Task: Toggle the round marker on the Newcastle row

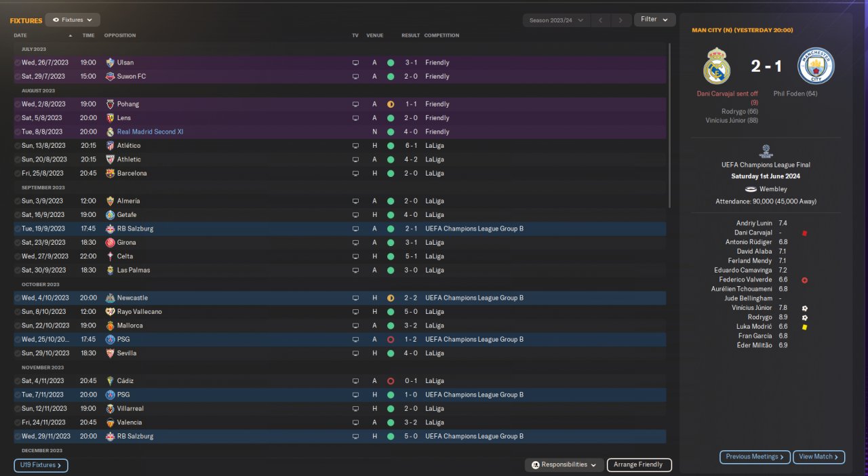Action: (17, 298)
